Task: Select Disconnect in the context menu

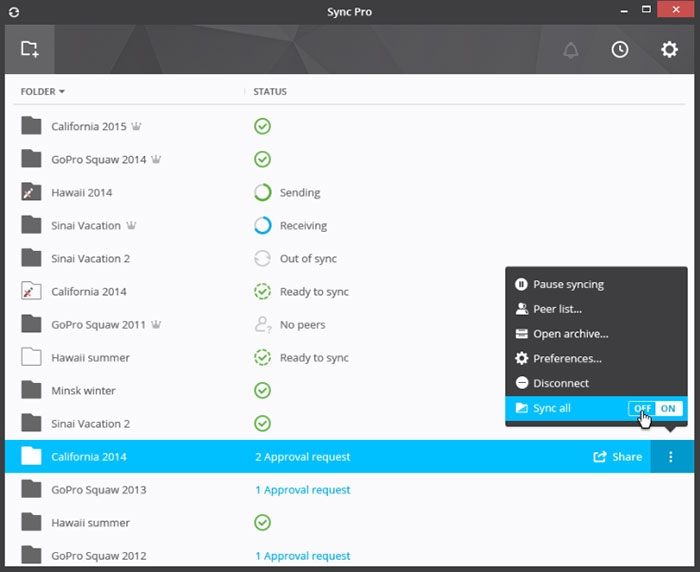Action: click(560, 383)
